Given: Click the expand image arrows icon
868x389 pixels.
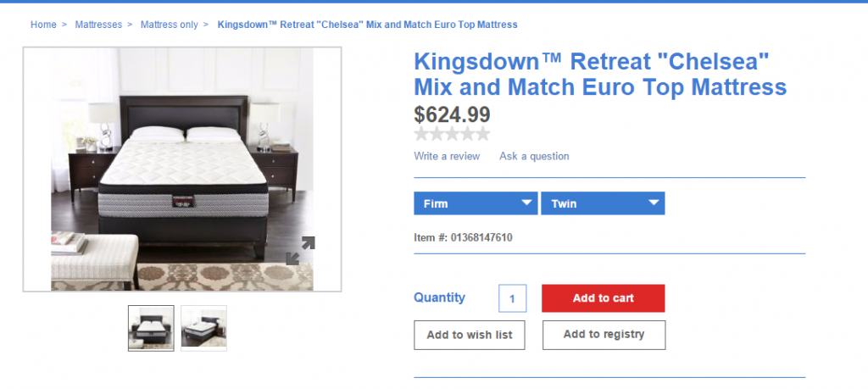Looking at the screenshot, I should [300, 250].
